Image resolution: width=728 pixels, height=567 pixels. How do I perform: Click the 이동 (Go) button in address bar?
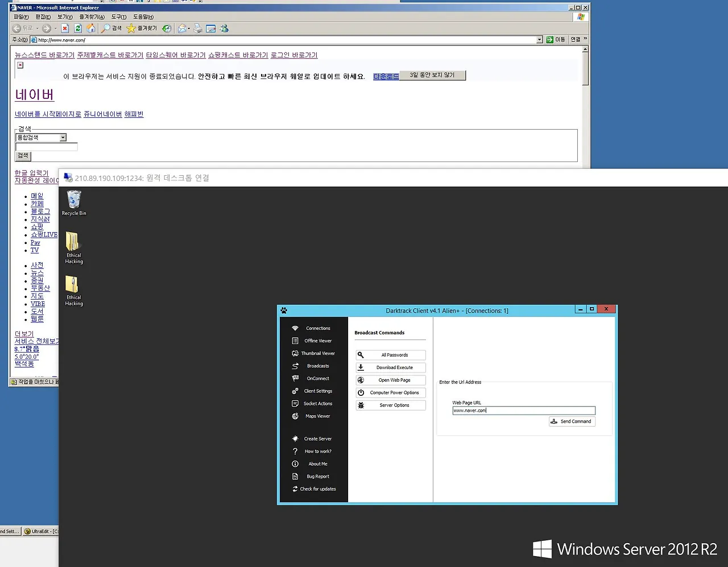click(x=556, y=40)
